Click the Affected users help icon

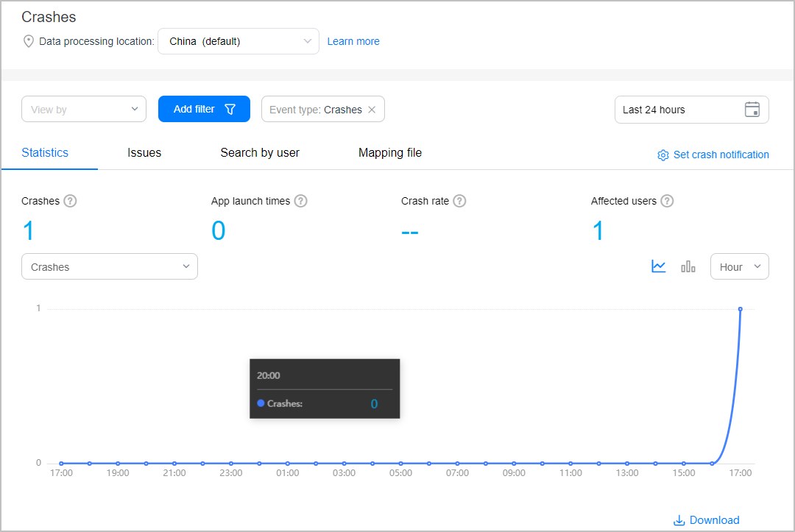(667, 201)
